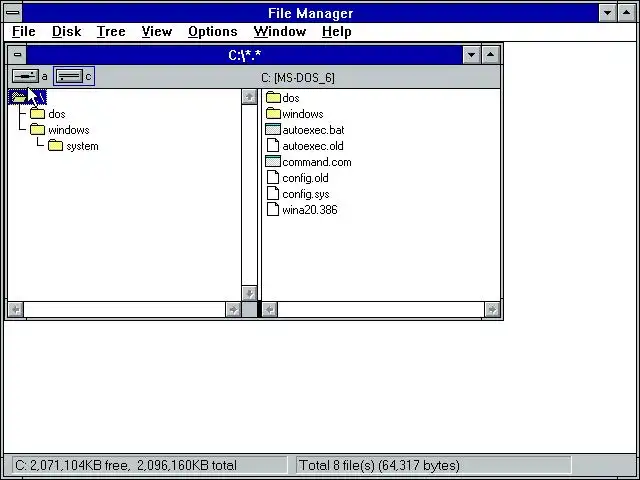Maximize the File Manager window
The height and width of the screenshot is (480, 640).
(627, 13)
